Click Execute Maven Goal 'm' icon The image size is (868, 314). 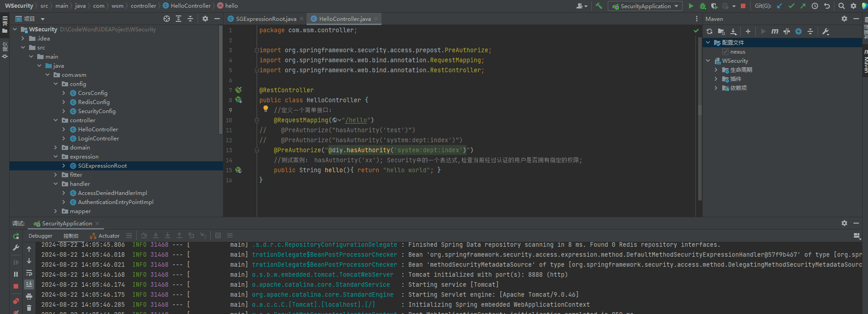click(775, 31)
